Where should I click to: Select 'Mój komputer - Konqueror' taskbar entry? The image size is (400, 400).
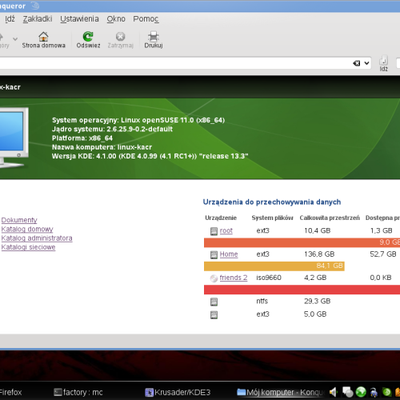tap(280, 392)
